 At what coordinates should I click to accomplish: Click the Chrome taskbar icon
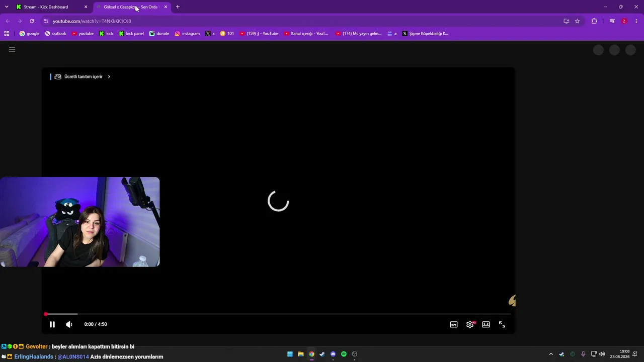click(x=311, y=354)
